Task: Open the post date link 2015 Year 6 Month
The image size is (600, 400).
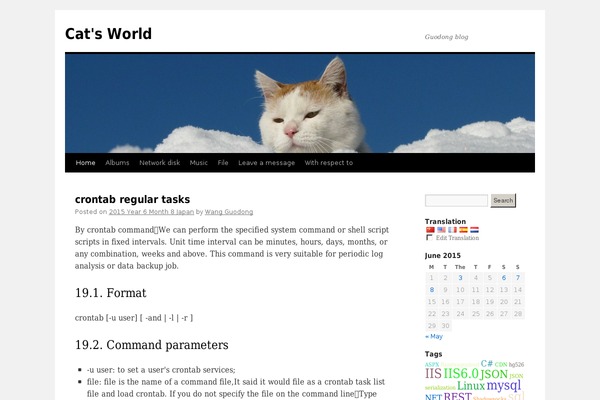Action: pos(151,212)
